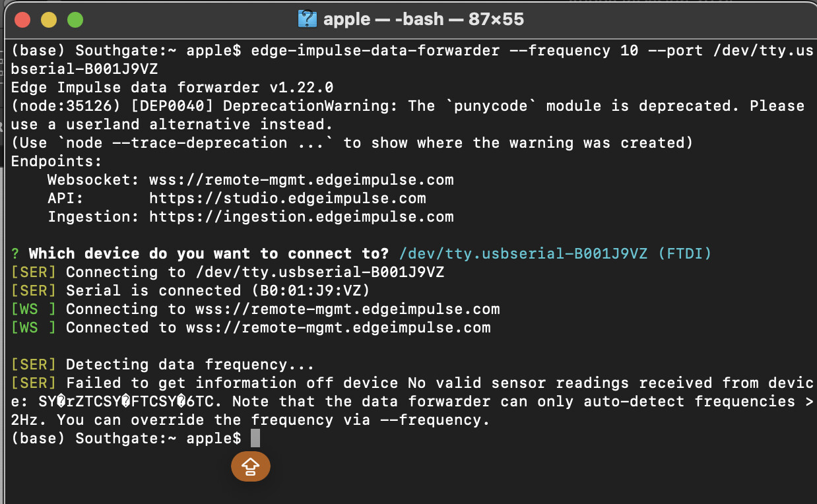Open the https://ingestion.edgeimpulse.com Ingestion link
This screenshot has width=817, height=504.
point(301,216)
